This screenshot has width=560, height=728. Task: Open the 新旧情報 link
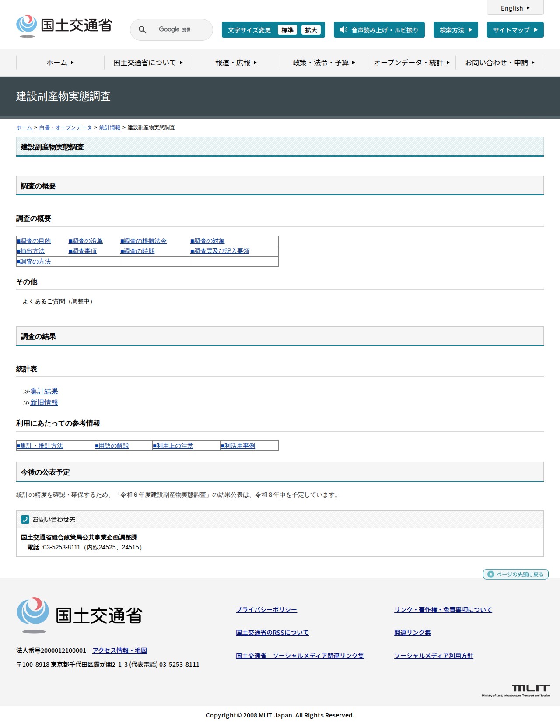pos(44,402)
